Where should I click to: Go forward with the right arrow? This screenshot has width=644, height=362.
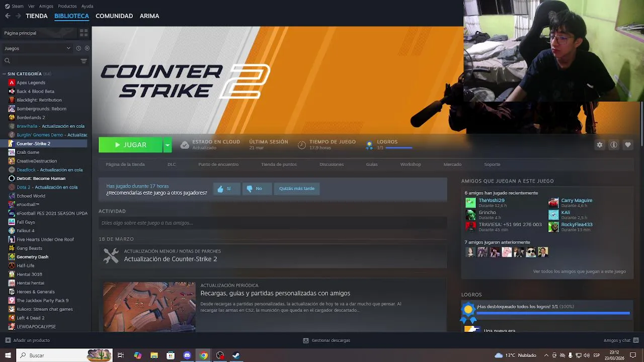18,16
